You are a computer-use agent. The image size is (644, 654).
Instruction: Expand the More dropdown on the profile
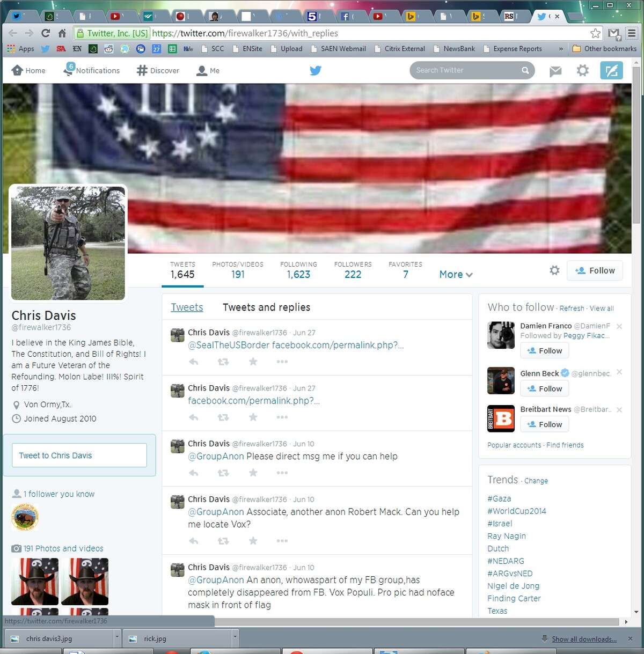click(x=455, y=274)
